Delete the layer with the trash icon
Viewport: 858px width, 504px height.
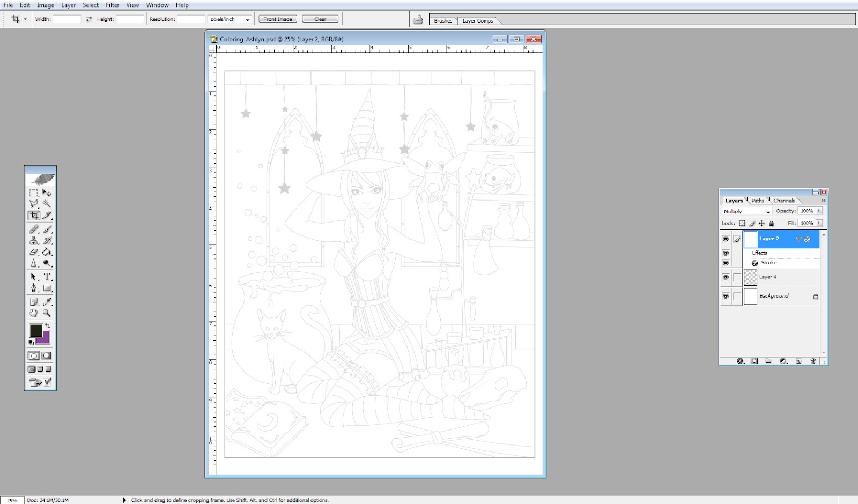point(813,361)
